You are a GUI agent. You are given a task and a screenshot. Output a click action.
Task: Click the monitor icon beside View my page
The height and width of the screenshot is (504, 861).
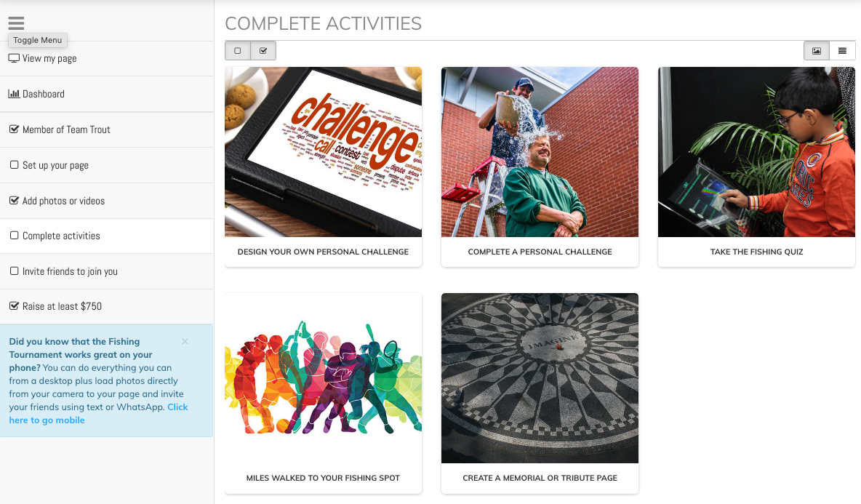tap(14, 58)
